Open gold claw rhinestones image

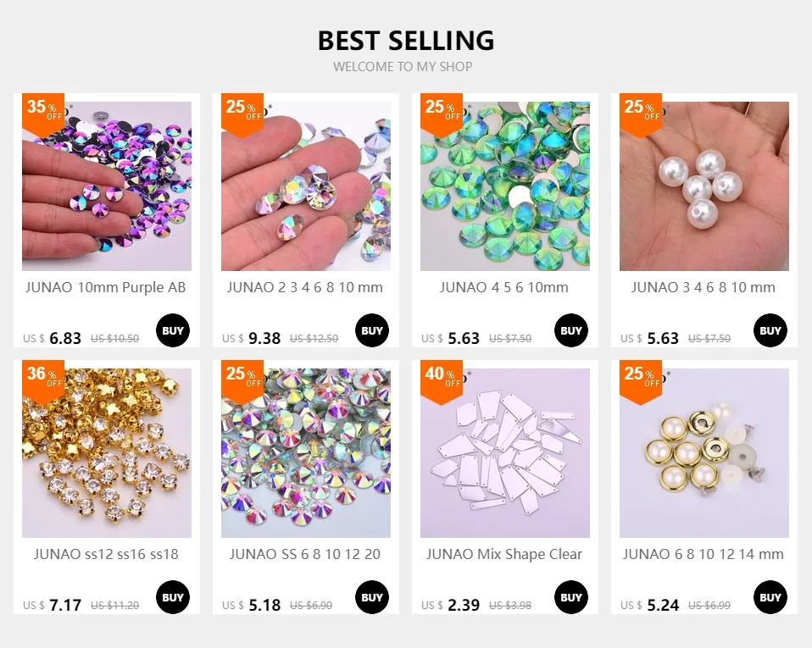click(x=107, y=453)
